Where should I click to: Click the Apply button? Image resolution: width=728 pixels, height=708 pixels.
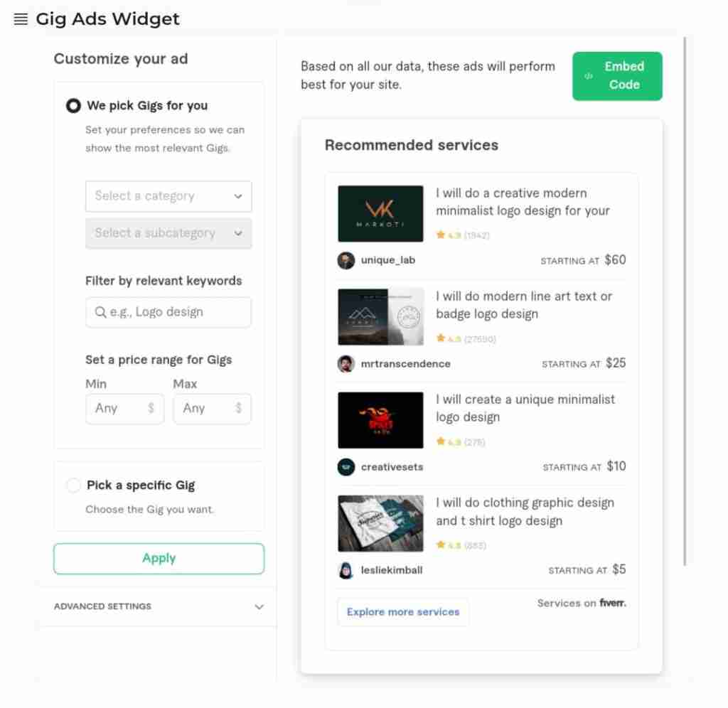pyautogui.click(x=159, y=559)
